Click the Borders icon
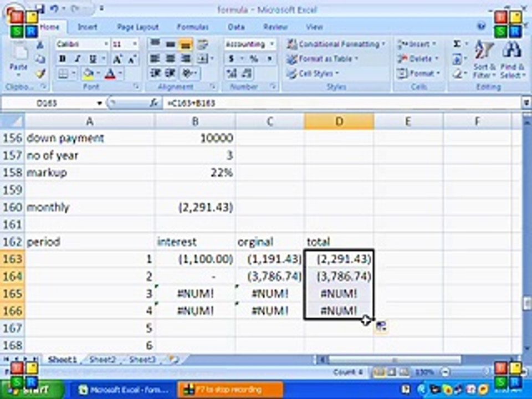 tap(63, 74)
